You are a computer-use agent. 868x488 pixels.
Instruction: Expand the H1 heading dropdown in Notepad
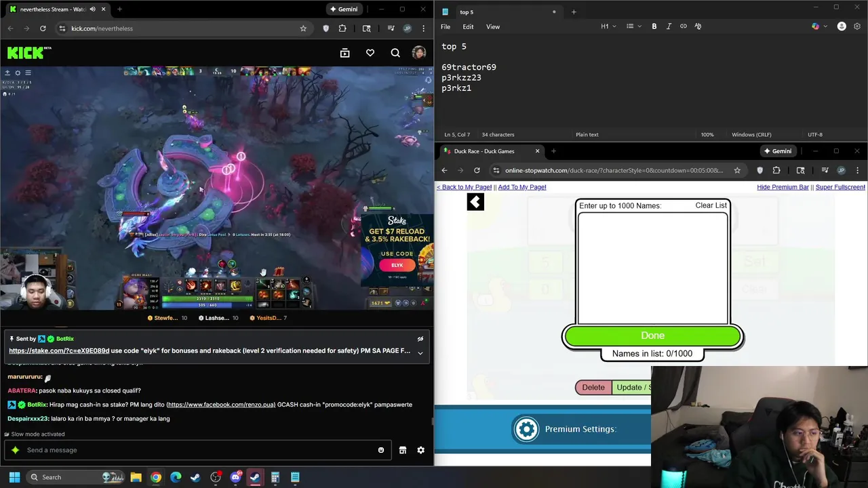click(608, 26)
